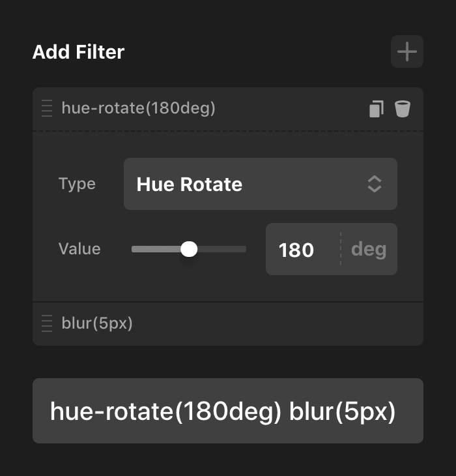Click the deg unit selector
Image resolution: width=456 pixels, height=476 pixels.
click(368, 249)
